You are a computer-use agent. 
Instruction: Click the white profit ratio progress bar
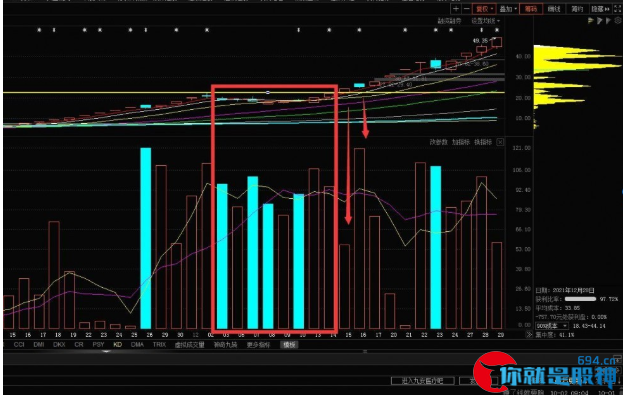[580, 299]
